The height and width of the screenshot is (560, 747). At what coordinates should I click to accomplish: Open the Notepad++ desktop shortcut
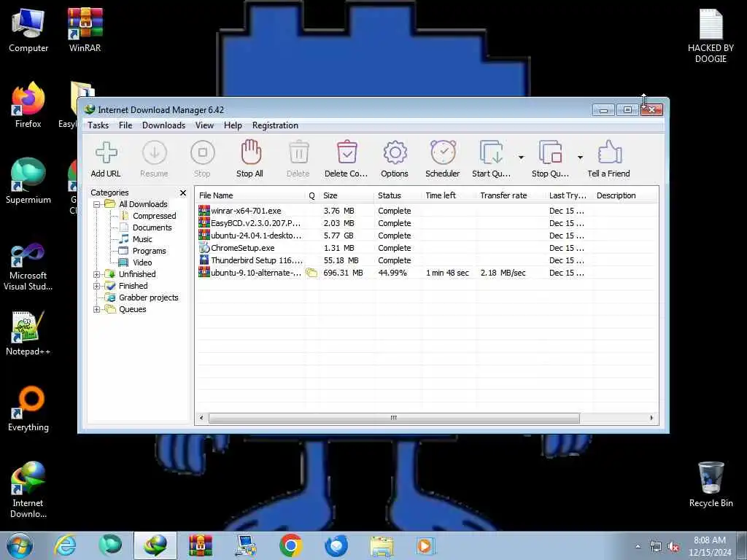[28, 333]
